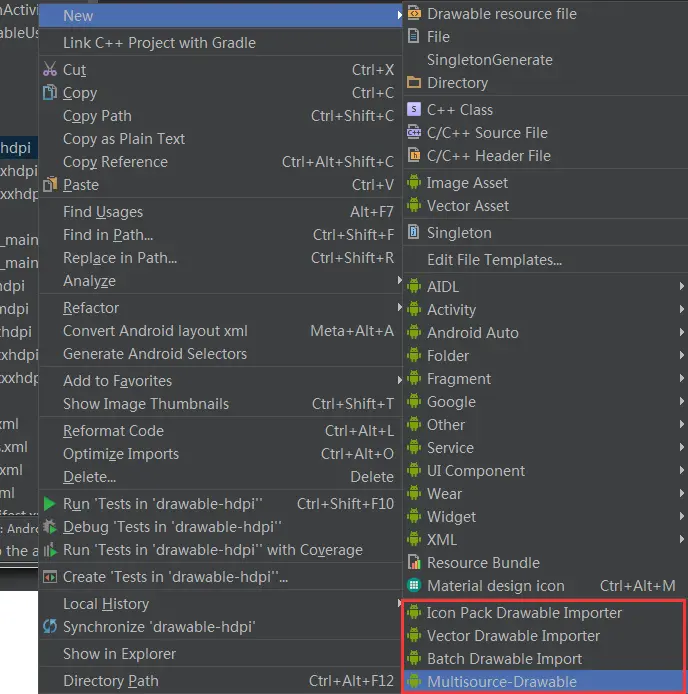Click the Drawable resource file icon
The height and width of the screenshot is (694, 688).
(414, 13)
